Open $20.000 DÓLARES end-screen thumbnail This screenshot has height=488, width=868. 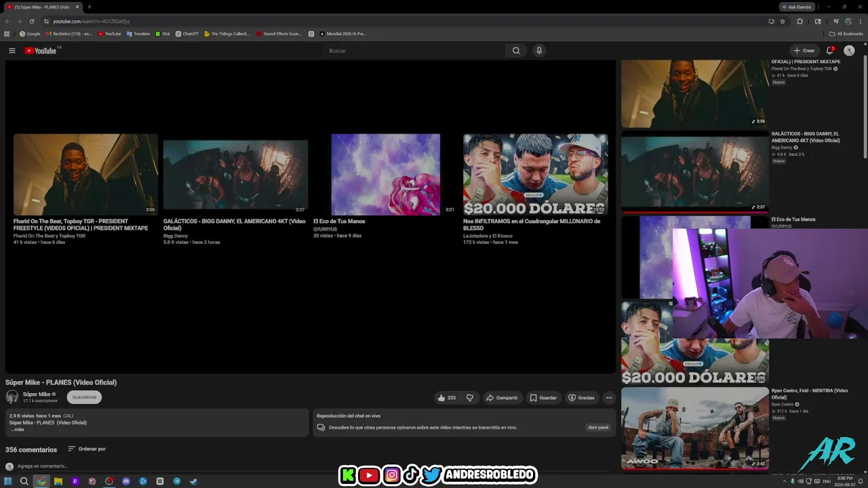[x=536, y=174]
